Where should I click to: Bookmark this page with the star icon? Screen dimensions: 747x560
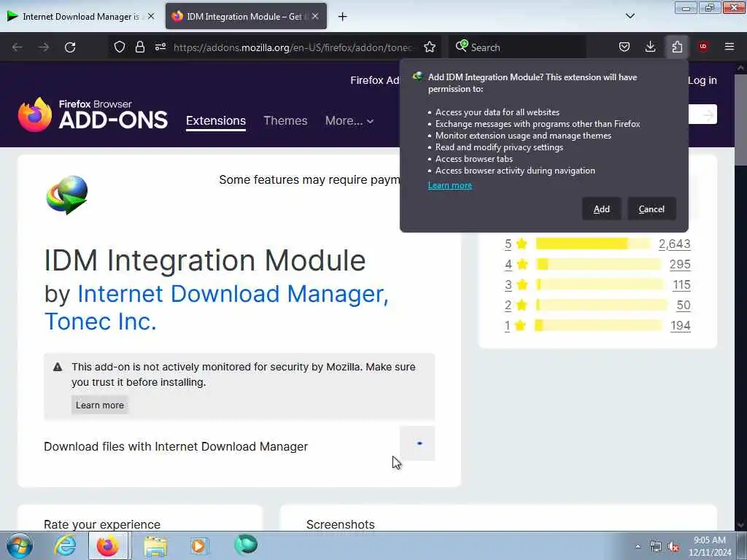(430, 47)
